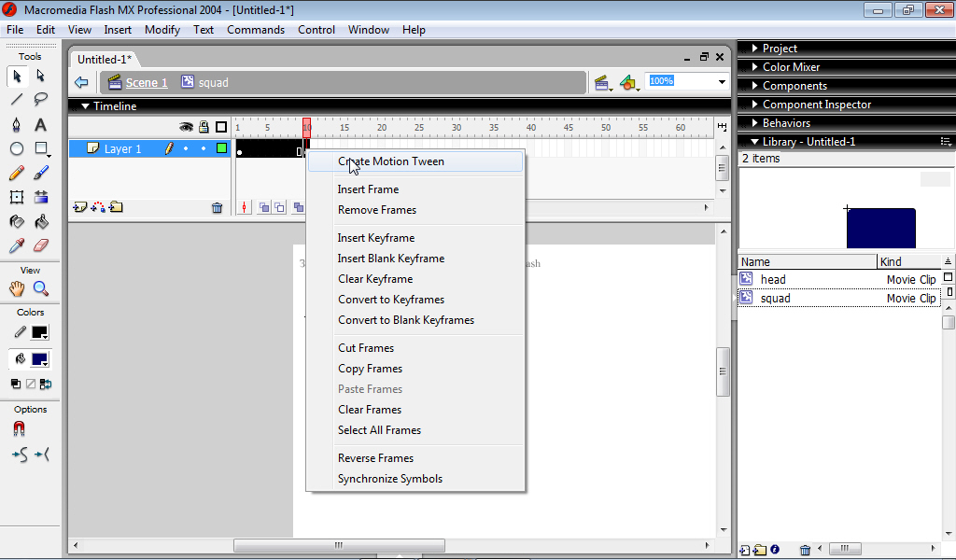Screen dimensions: 956x560
Task: Click the Straighten option icon
Action: coord(42,455)
